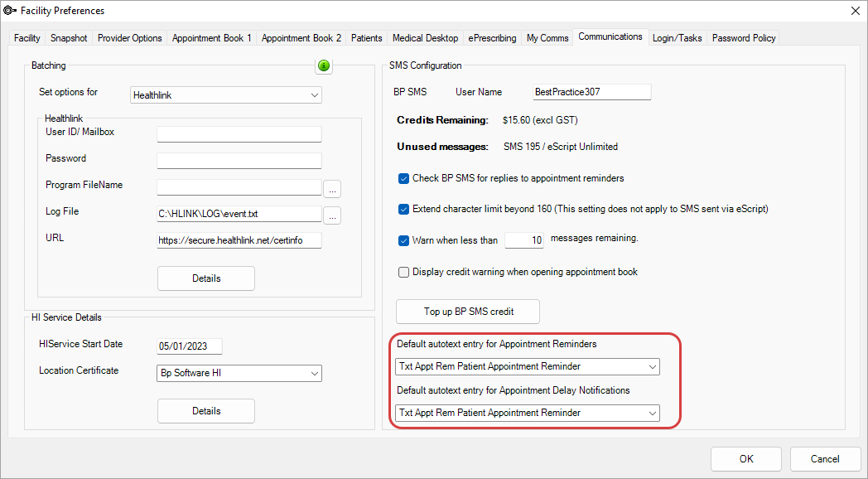
Task: Click the Credits Remaining $15.60 value
Action: 540,120
